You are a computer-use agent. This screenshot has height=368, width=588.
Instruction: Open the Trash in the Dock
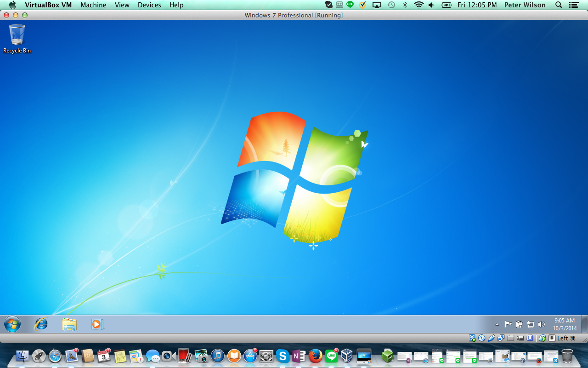(x=567, y=356)
